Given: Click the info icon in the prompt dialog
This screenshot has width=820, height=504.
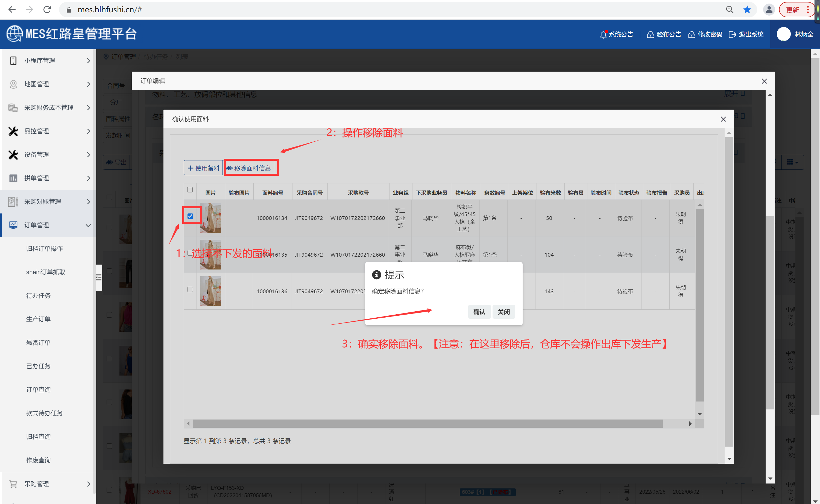Looking at the screenshot, I should coord(376,275).
